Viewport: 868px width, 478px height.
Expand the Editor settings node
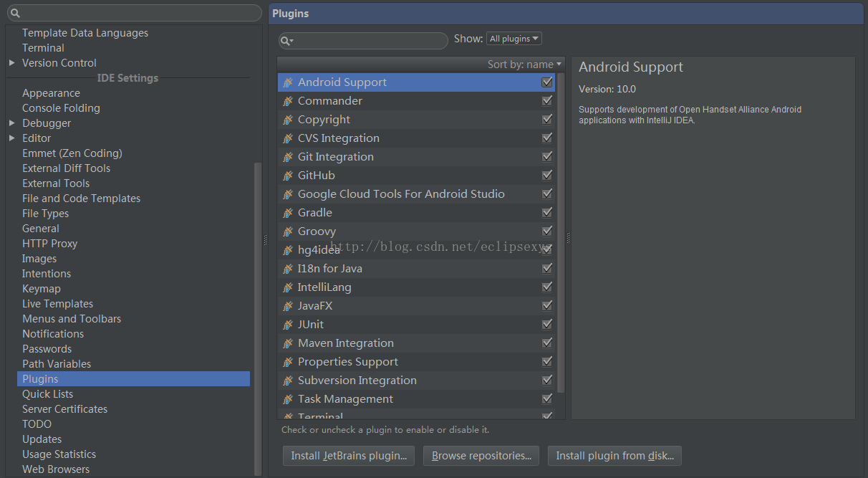pos(11,138)
